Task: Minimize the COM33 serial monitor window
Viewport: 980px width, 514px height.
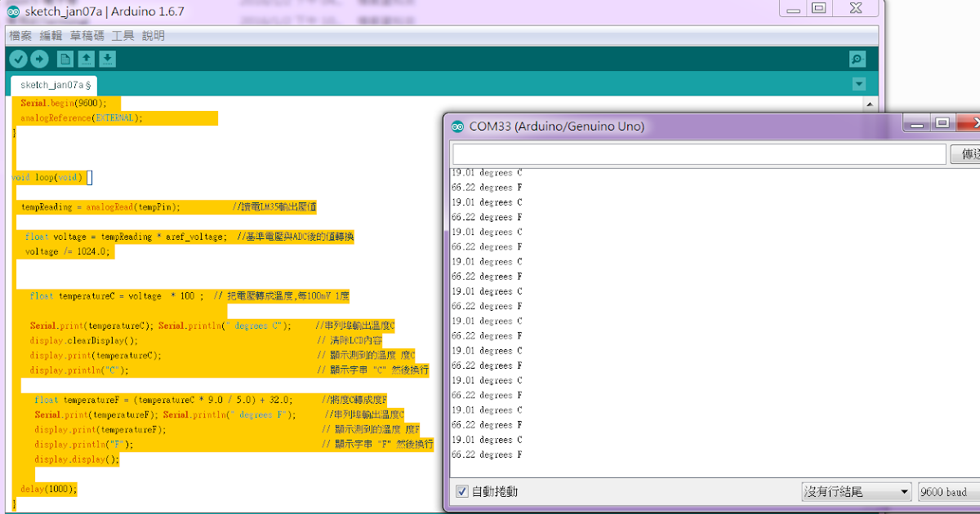Action: click(x=917, y=123)
